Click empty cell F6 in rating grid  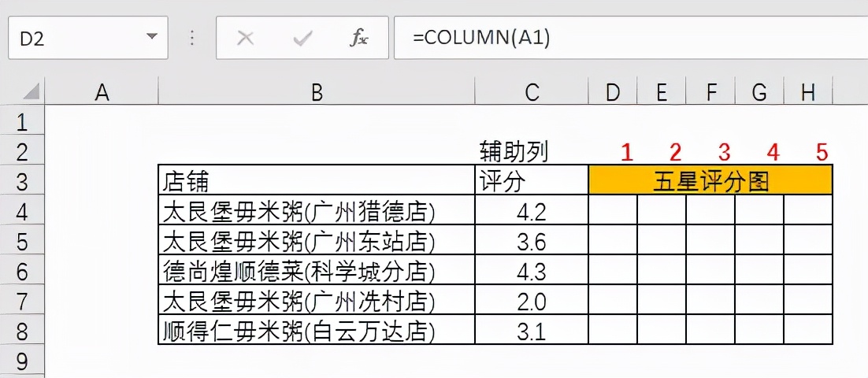(x=710, y=269)
